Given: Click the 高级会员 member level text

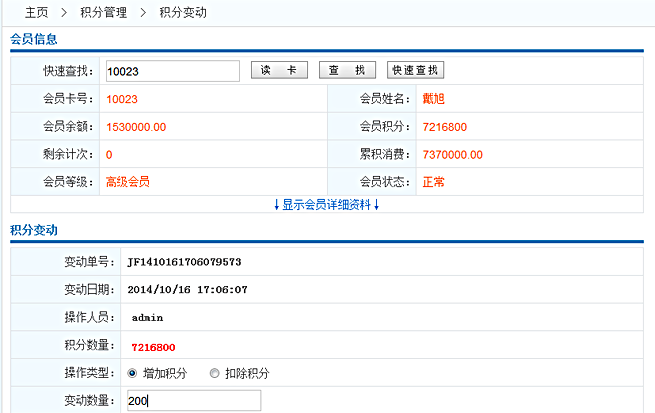Looking at the screenshot, I should point(128,182).
